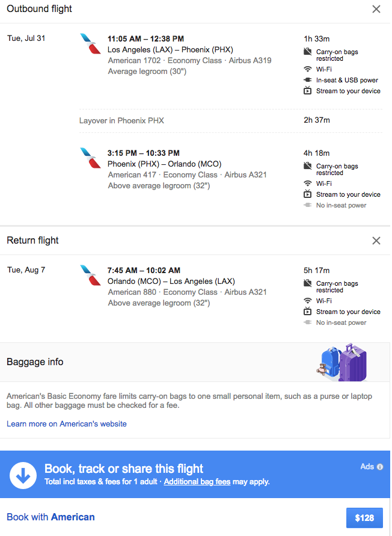Click the American Airlines logo for flight 417
The height and width of the screenshot is (536, 392).
[x=90, y=158]
